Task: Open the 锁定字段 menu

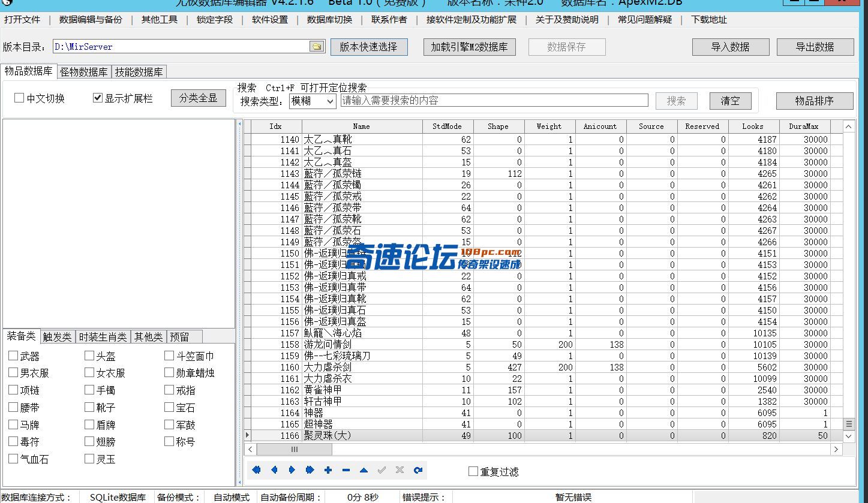Action: pyautogui.click(x=215, y=19)
